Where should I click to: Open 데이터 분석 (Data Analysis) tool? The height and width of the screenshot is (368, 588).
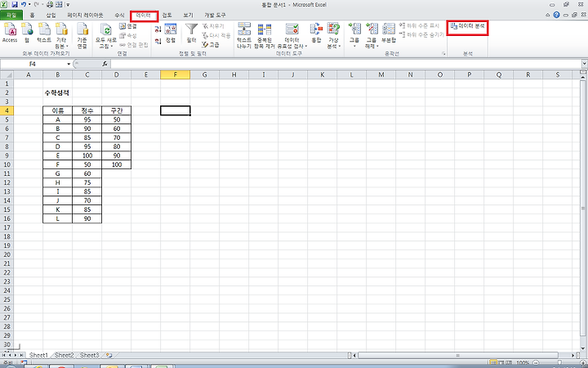pos(468,26)
